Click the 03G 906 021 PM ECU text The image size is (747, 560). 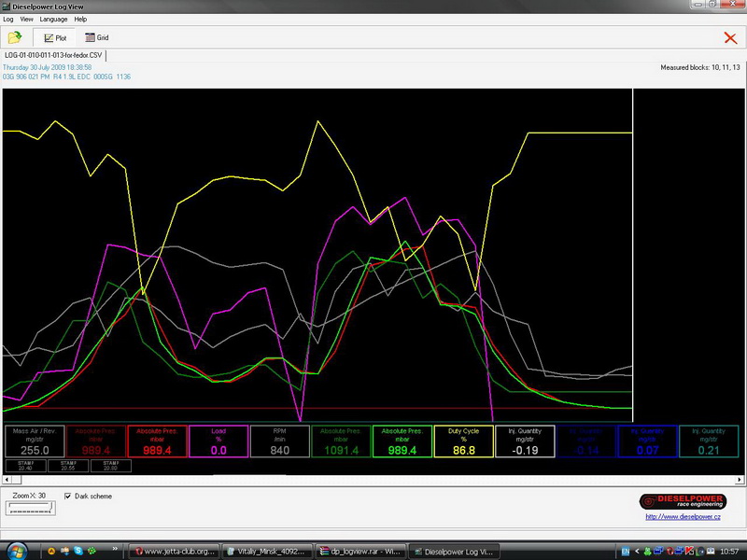[66, 77]
